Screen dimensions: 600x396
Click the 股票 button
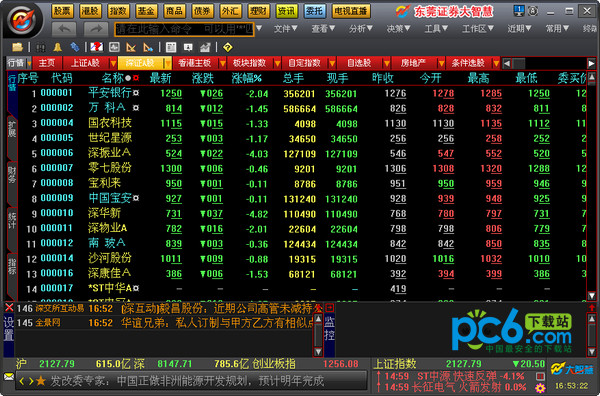point(62,11)
